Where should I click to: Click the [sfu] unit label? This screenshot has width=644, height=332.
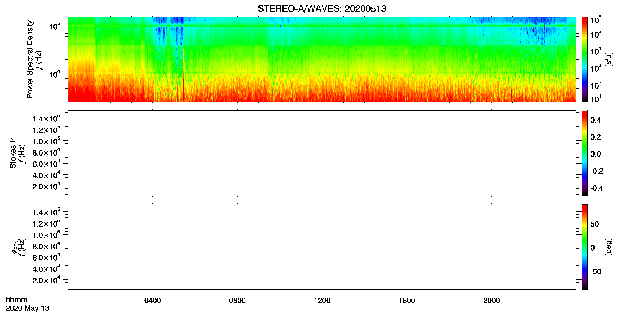pyautogui.click(x=609, y=59)
